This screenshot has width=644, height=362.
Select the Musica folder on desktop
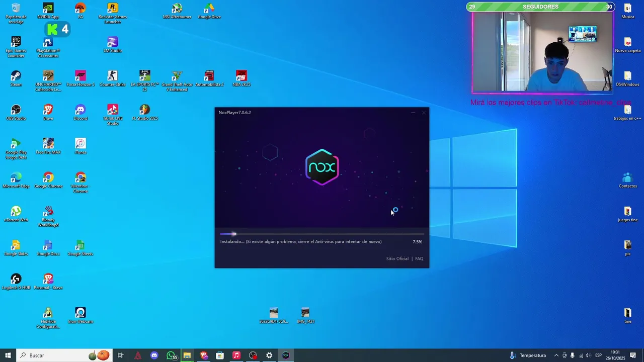point(628,11)
